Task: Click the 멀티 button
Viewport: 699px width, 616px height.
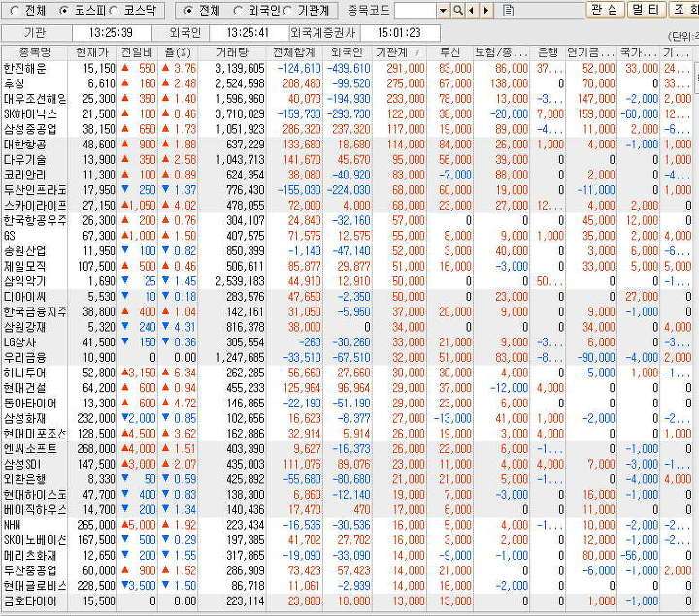Action: (647, 10)
